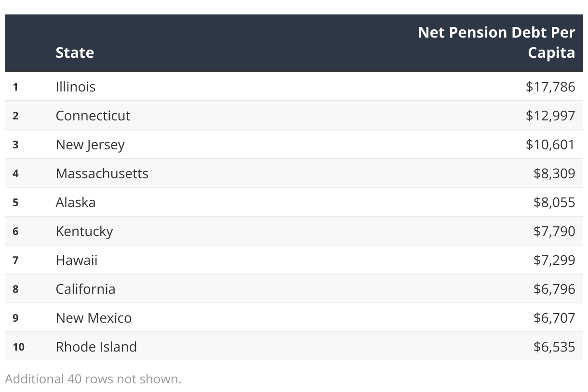588x392 pixels.
Task: Click the "Additional 40 rows not shown" note
Action: [x=93, y=379]
